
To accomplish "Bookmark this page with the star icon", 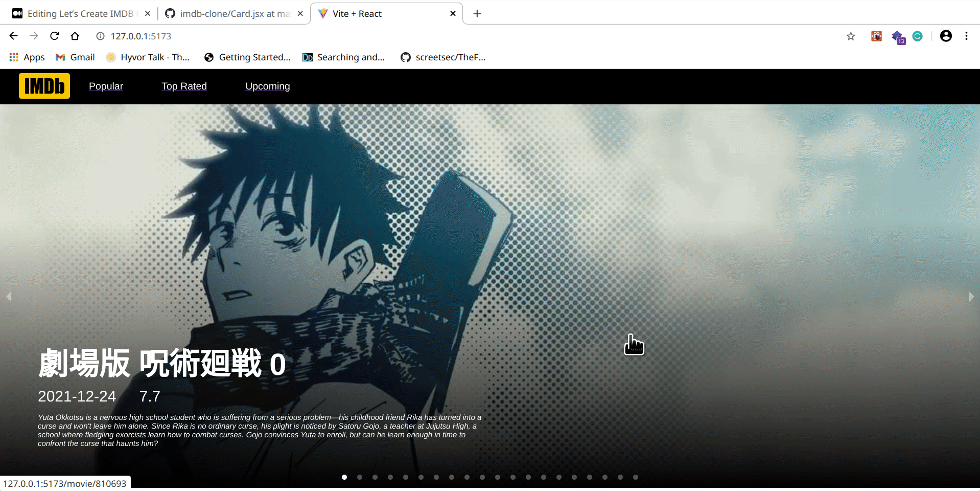I will coord(851,36).
